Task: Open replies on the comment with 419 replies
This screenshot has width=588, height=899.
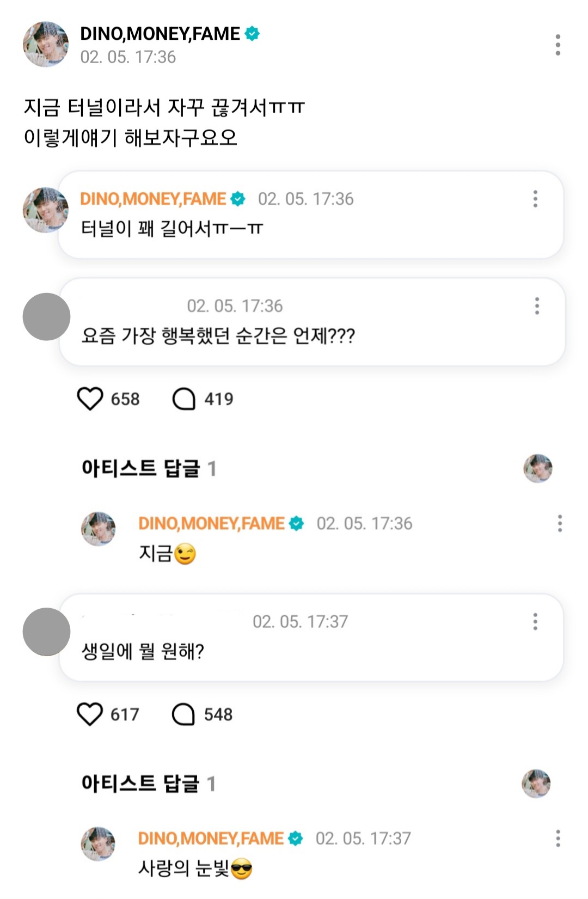Action: click(184, 399)
